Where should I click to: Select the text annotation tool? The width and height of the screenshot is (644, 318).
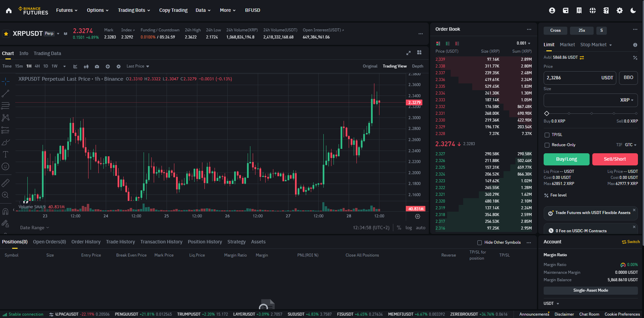click(5, 154)
